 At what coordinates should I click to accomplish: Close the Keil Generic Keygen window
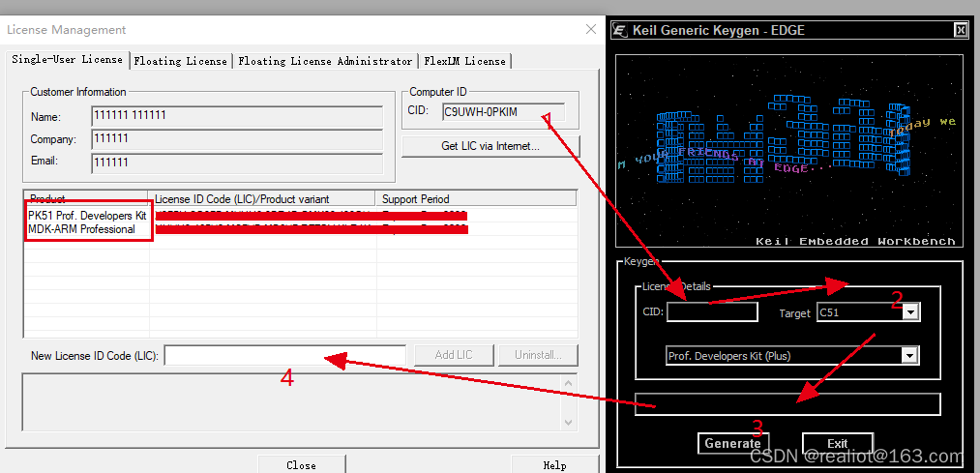click(x=961, y=30)
